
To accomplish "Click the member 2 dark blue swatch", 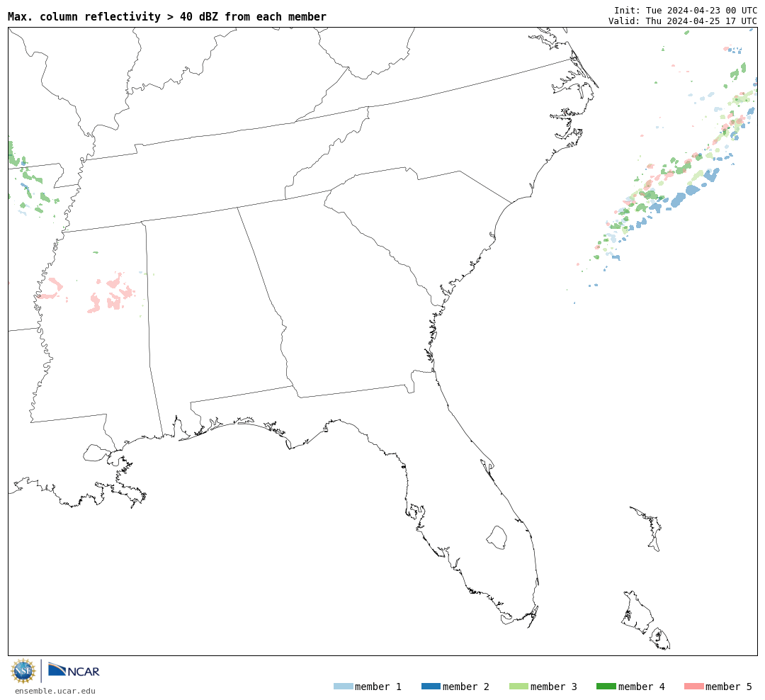I will tap(431, 687).
